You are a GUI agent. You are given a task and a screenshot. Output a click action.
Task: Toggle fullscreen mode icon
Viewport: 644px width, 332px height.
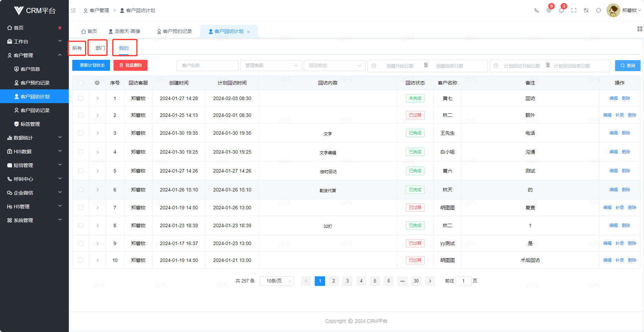point(574,10)
